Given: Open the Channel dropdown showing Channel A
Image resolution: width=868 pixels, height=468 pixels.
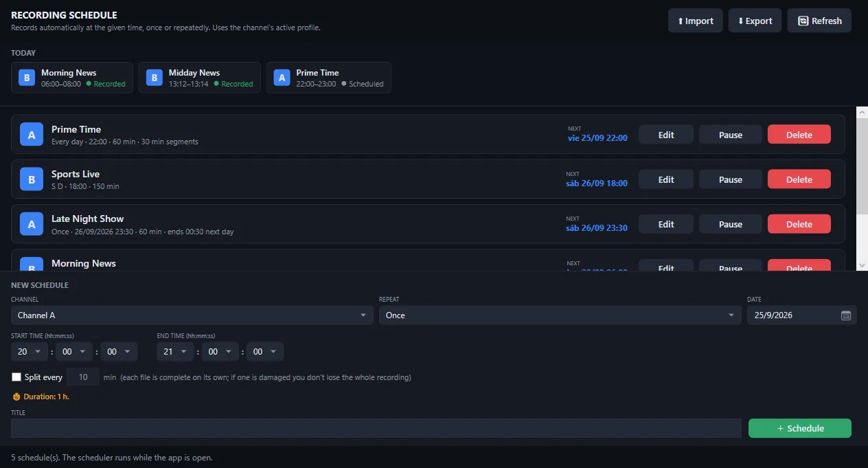Looking at the screenshot, I should pyautogui.click(x=192, y=315).
